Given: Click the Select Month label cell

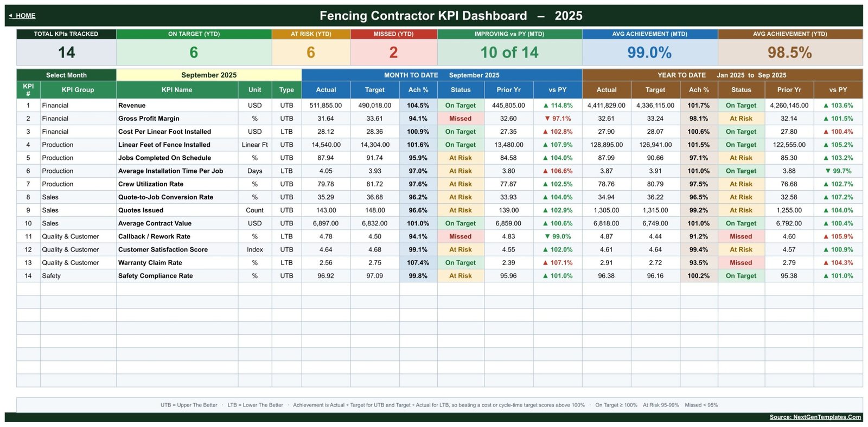Looking at the screenshot, I should point(66,75).
